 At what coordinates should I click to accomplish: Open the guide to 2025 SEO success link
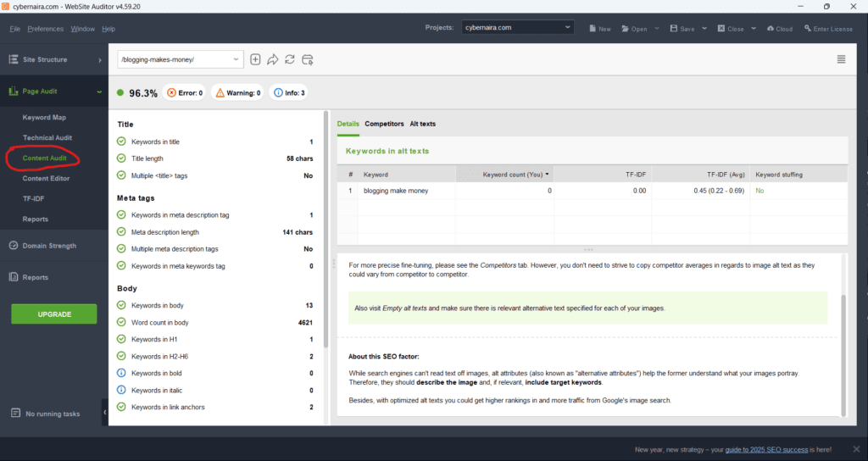pos(766,449)
